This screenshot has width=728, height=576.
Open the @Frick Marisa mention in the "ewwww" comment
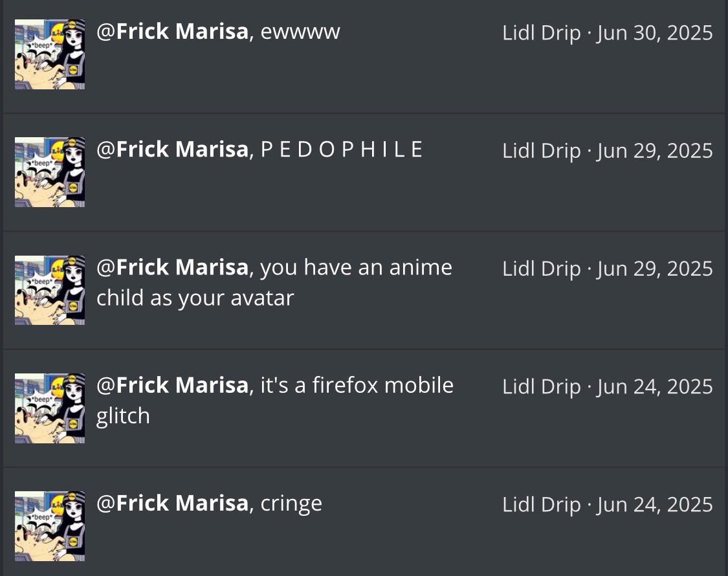(172, 32)
